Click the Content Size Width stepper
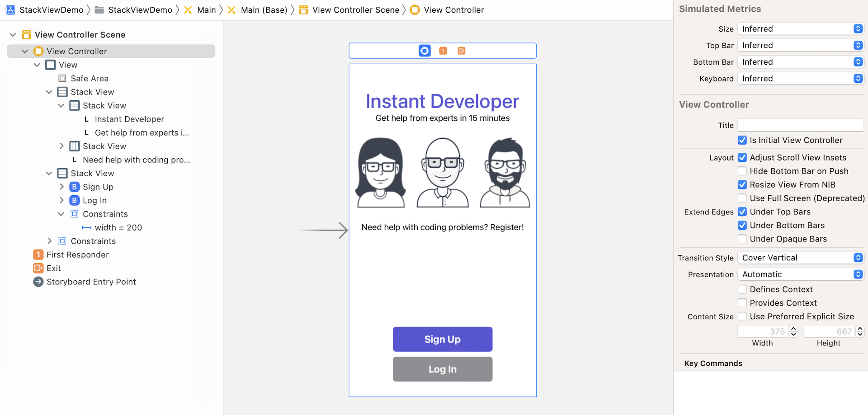This screenshot has height=415, width=868. coord(793,331)
